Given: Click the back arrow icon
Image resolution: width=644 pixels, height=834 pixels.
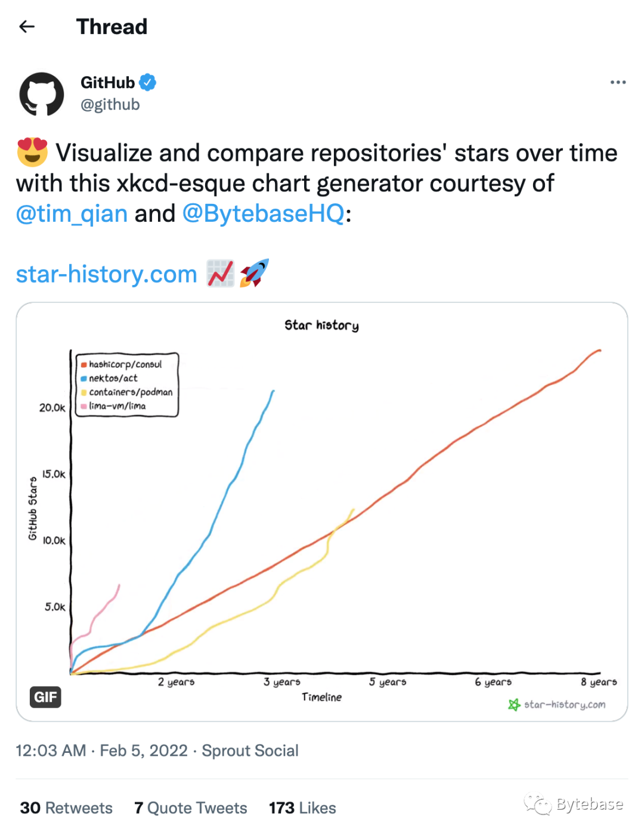Looking at the screenshot, I should pyautogui.click(x=27, y=27).
